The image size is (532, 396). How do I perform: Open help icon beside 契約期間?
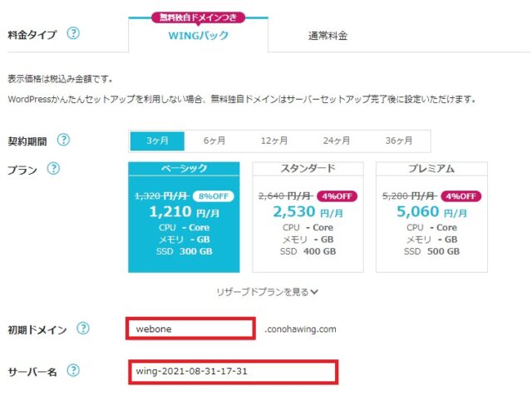pyautogui.click(x=63, y=140)
